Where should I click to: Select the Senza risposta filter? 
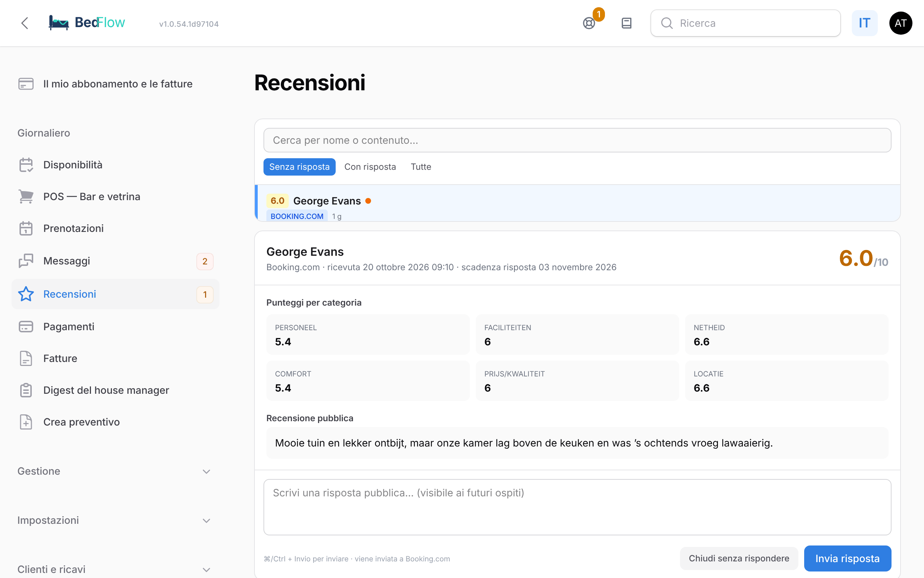pos(299,167)
